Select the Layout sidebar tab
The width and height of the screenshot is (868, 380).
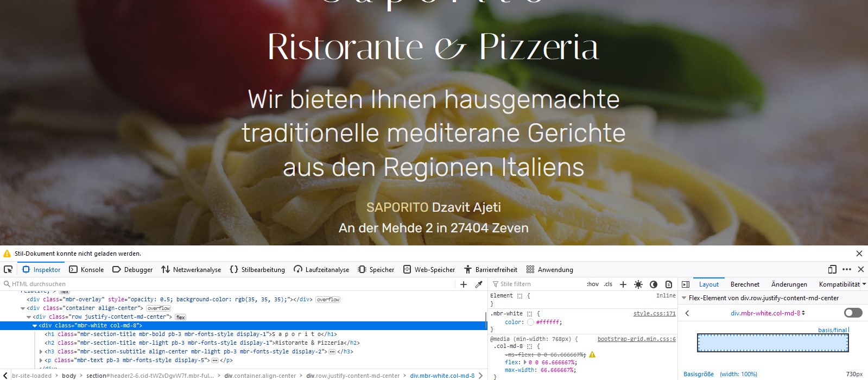(x=708, y=284)
